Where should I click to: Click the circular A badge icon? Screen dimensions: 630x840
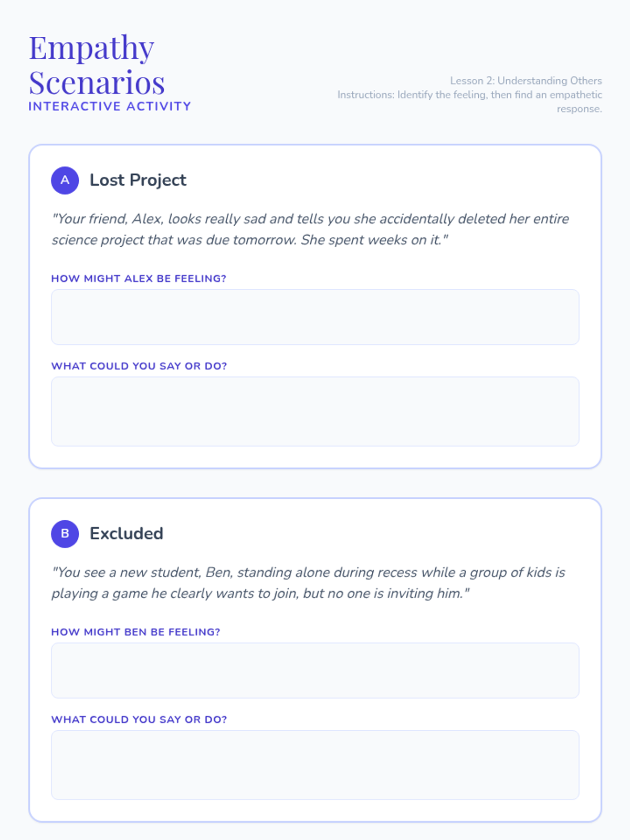coord(65,180)
